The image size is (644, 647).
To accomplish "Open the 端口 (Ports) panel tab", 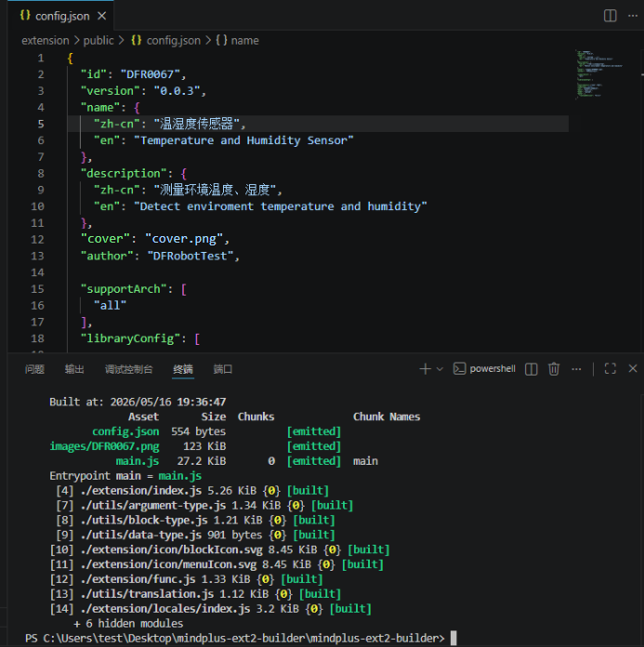I will (x=223, y=369).
